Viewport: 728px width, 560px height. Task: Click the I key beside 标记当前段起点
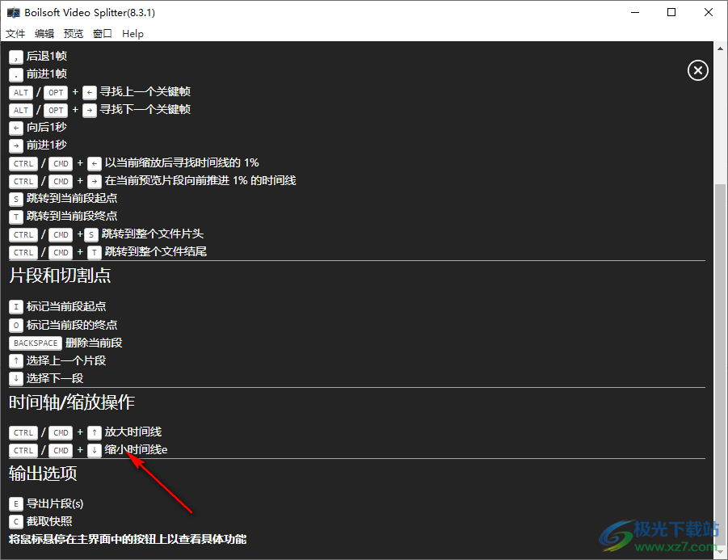coord(16,307)
